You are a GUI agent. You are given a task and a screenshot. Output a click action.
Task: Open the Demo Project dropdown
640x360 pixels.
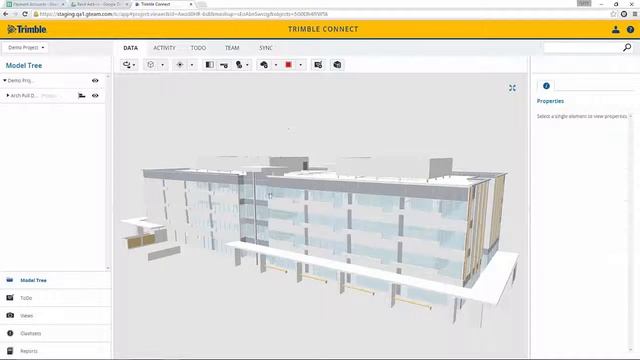pos(26,47)
